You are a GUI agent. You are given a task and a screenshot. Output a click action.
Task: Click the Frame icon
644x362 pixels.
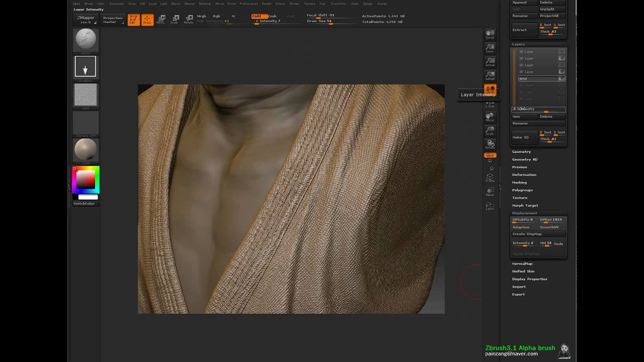[490, 178]
